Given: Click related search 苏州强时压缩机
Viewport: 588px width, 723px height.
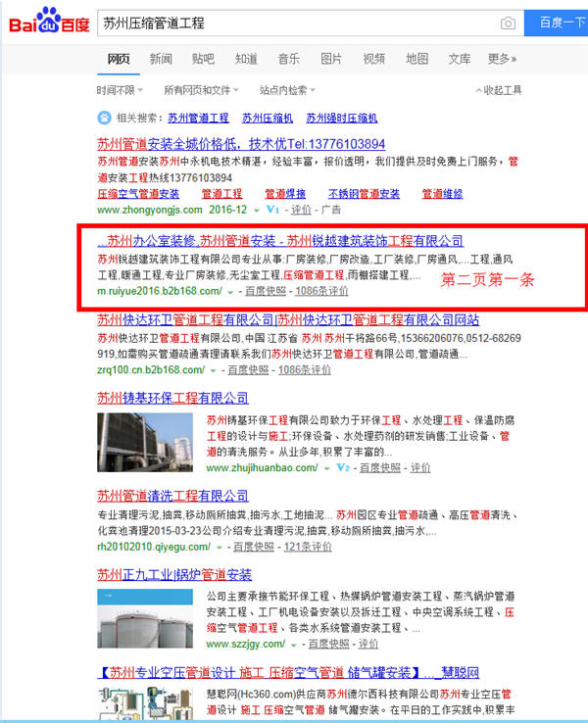Looking at the screenshot, I should pyautogui.click(x=342, y=118).
